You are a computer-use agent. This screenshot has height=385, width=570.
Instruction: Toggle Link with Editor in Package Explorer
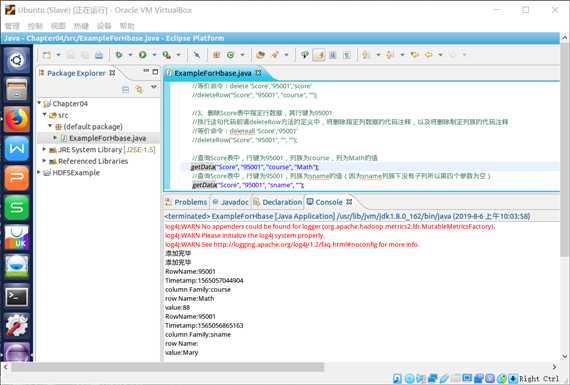coord(139,89)
